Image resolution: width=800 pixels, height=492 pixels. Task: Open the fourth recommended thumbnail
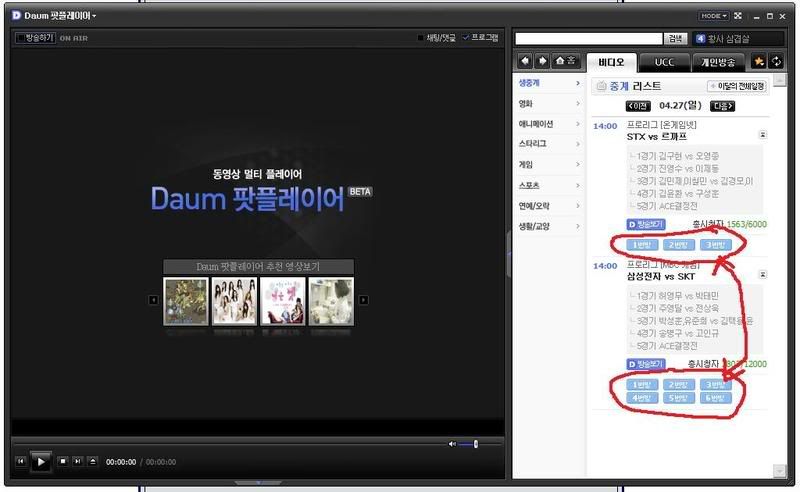[331, 301]
